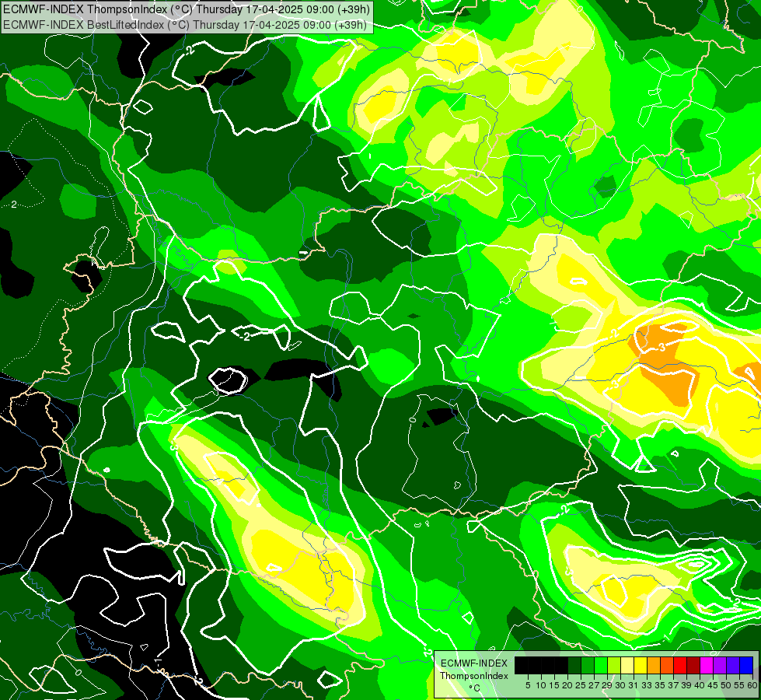This screenshot has width=761, height=700.
Task: Click legend tick value 40
Action: pyautogui.click(x=700, y=685)
